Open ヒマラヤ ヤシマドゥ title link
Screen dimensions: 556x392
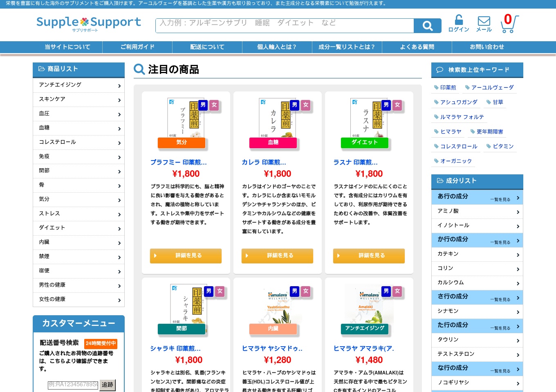point(272,348)
